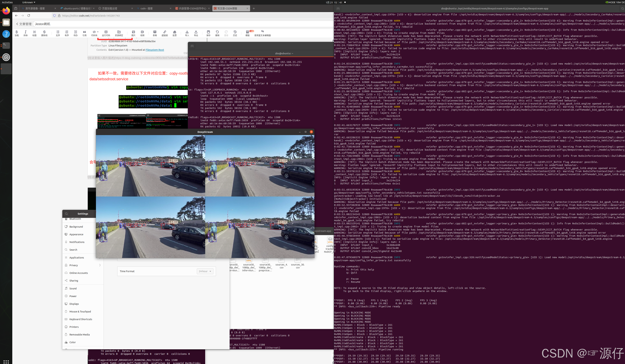Select Keyboard Shortcuts in Settings sidebar

(x=83, y=319)
